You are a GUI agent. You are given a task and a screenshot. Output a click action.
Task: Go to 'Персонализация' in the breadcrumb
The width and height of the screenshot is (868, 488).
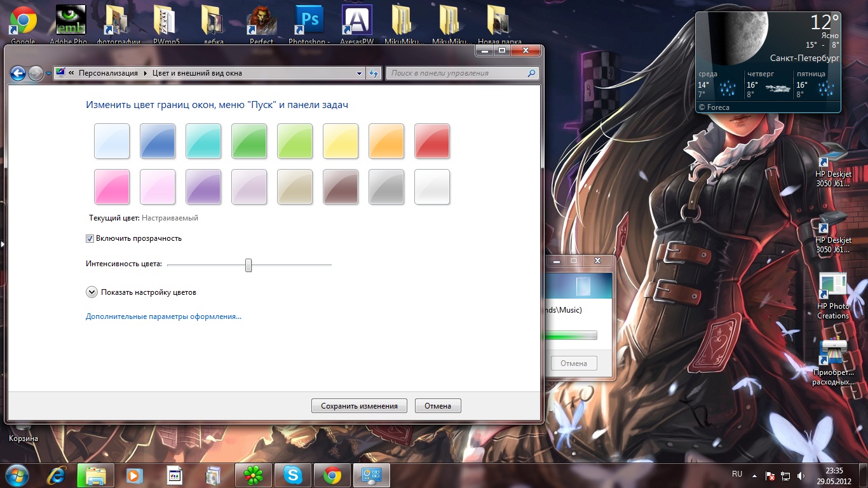click(x=108, y=73)
